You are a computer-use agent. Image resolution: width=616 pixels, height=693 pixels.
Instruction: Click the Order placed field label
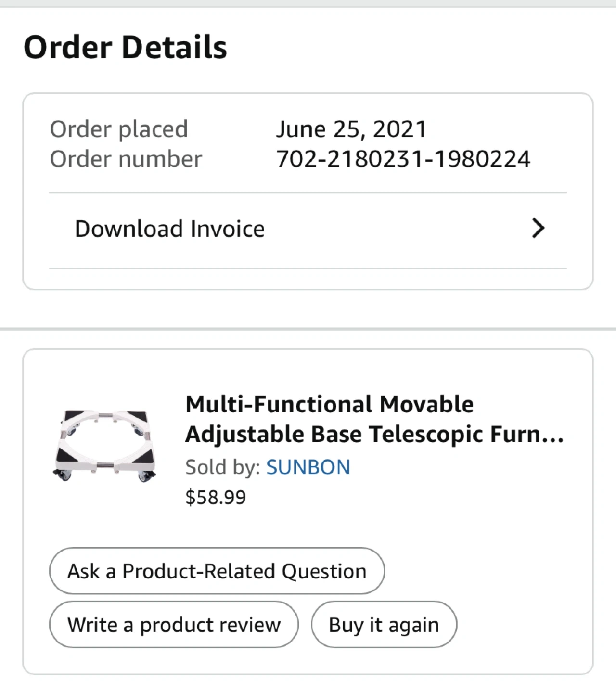pos(118,129)
